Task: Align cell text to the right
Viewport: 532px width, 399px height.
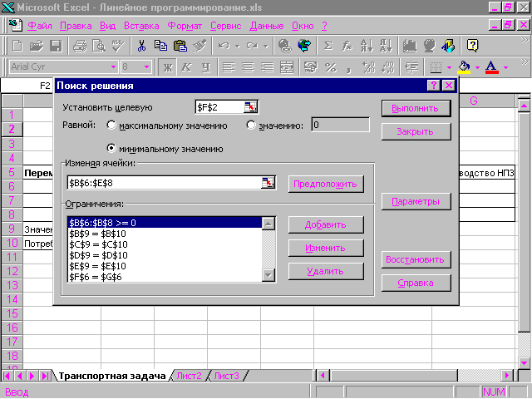Action: tap(268, 67)
